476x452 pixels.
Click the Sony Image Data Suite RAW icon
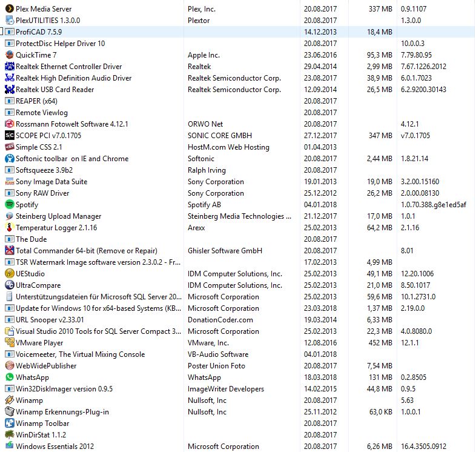tap(10, 182)
